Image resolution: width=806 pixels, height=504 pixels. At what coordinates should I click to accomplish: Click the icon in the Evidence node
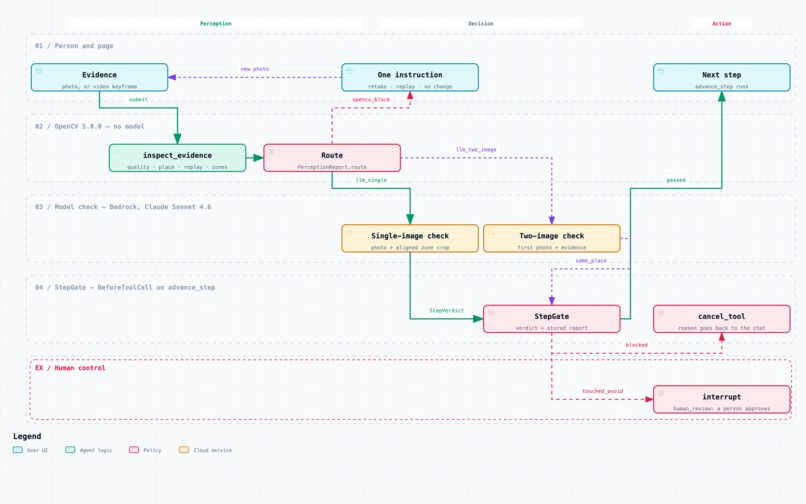tap(39, 71)
